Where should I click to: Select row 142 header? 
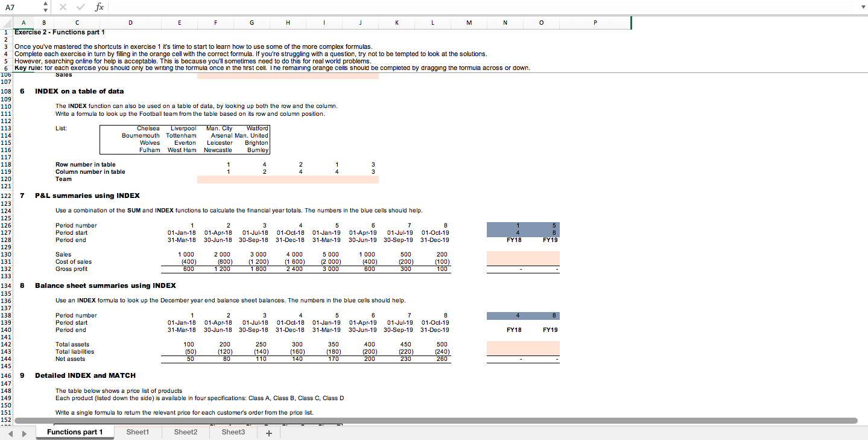click(7, 345)
